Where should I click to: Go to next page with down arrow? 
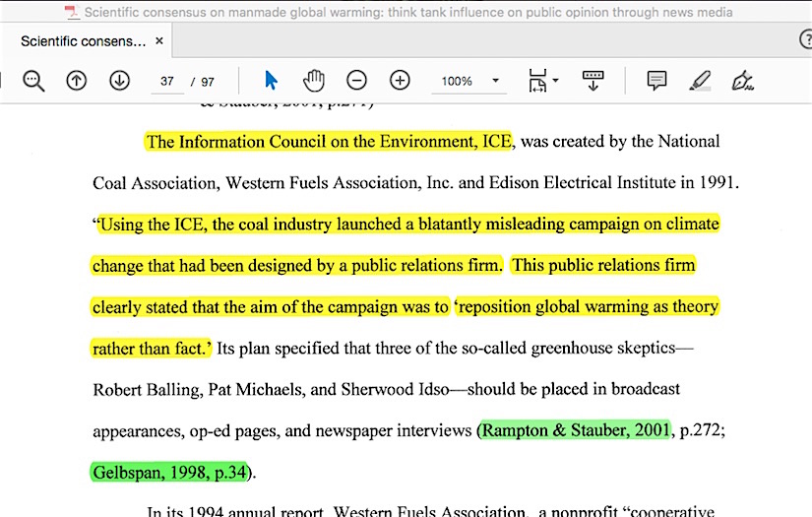[119, 81]
